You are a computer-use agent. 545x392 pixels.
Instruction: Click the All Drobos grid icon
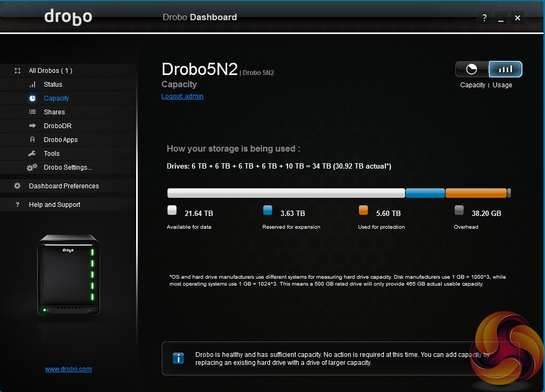click(x=18, y=71)
